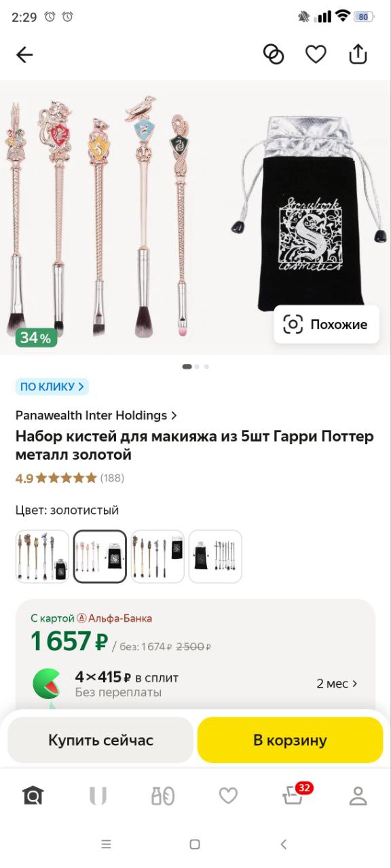Screen dimensions: 391x868
Task: Expand the split payment 2 мес option
Action: coord(337,684)
